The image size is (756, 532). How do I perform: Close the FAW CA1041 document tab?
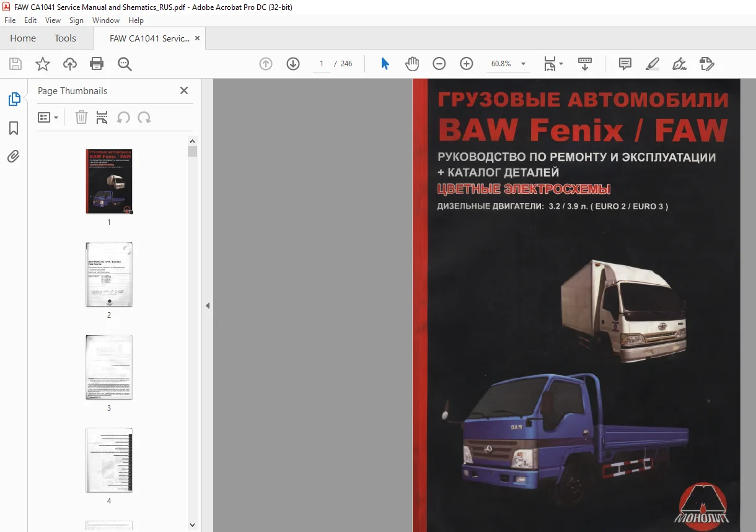(x=198, y=38)
